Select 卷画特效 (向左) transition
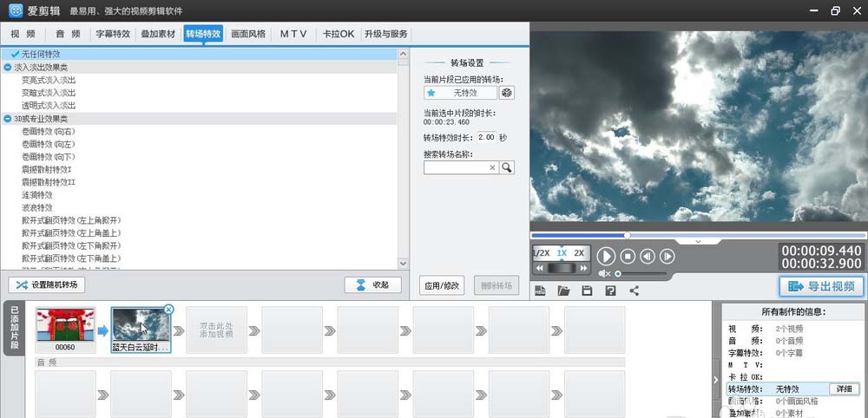 [48, 144]
